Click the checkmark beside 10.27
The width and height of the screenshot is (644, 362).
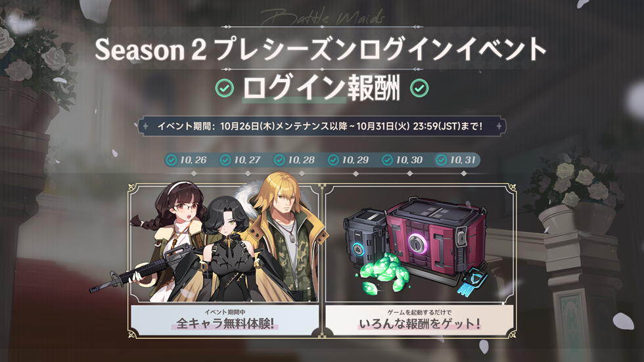225,160
